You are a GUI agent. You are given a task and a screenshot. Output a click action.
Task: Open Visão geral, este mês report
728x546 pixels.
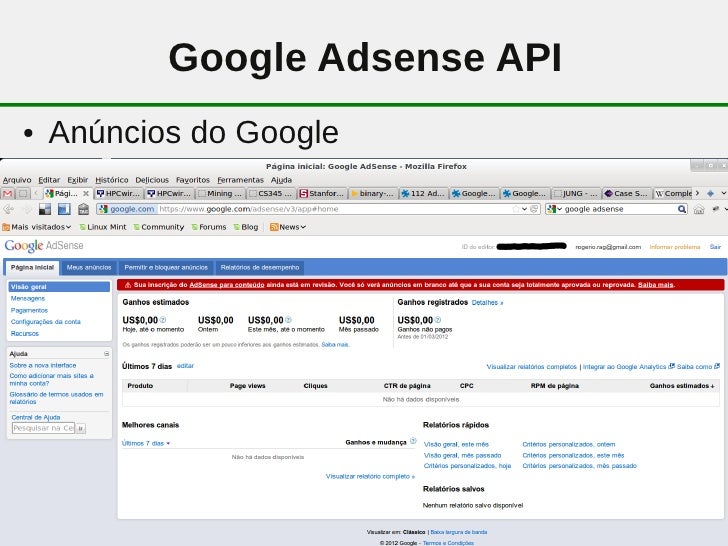tap(456, 444)
